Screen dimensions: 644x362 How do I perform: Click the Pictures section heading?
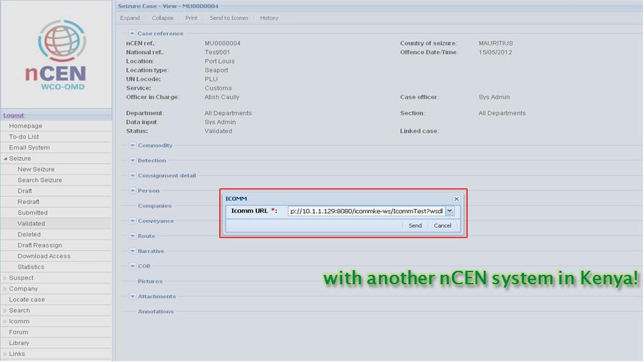150,282
